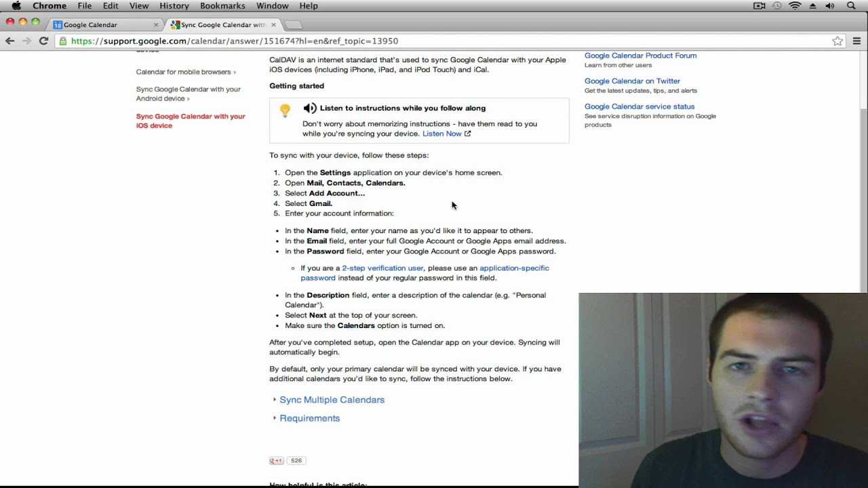
Task: Open the 2-step verification user link
Action: coord(382,268)
